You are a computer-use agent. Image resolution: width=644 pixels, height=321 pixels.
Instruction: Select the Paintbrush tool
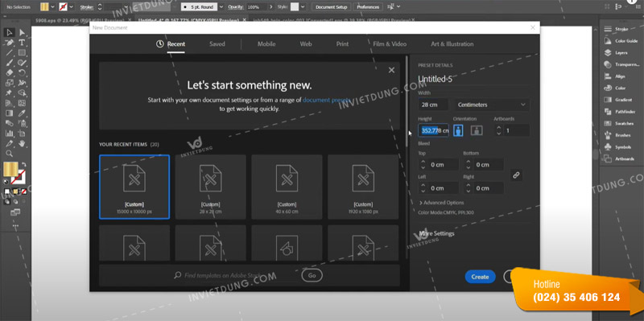10,63
